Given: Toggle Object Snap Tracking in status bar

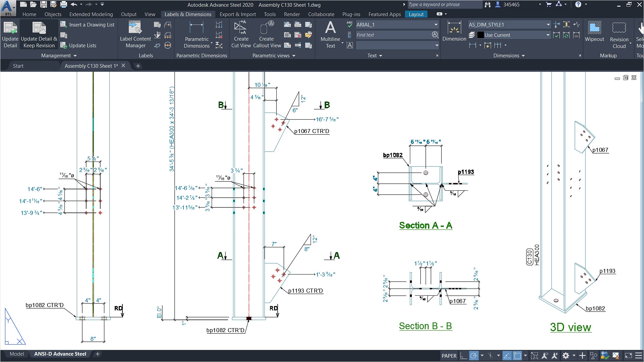Looking at the screenshot, I should (x=507, y=356).
